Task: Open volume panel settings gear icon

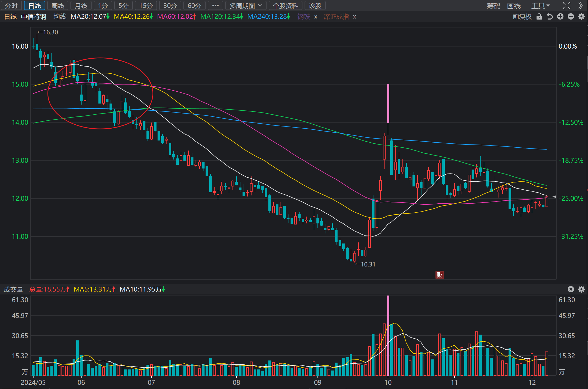Action: (x=581, y=289)
